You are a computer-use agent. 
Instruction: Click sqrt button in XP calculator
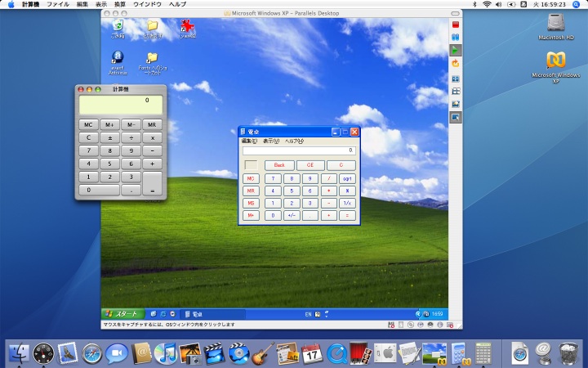[347, 179]
